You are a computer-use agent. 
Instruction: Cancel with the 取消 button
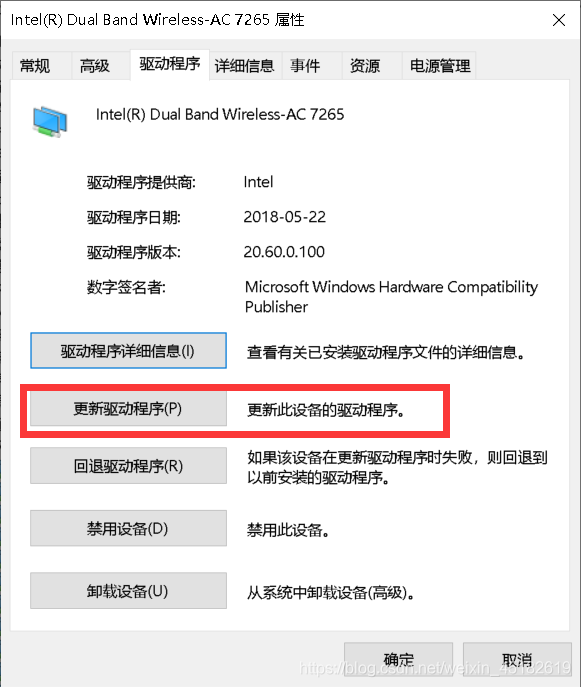point(517,659)
